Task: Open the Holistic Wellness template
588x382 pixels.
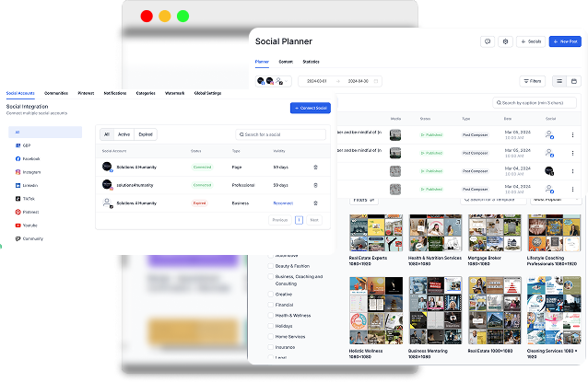Action: tap(376, 310)
